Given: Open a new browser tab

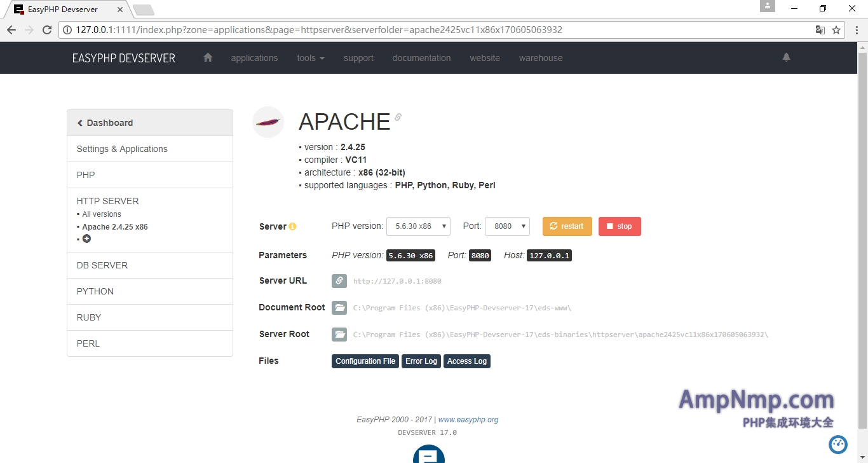Looking at the screenshot, I should tap(144, 10).
